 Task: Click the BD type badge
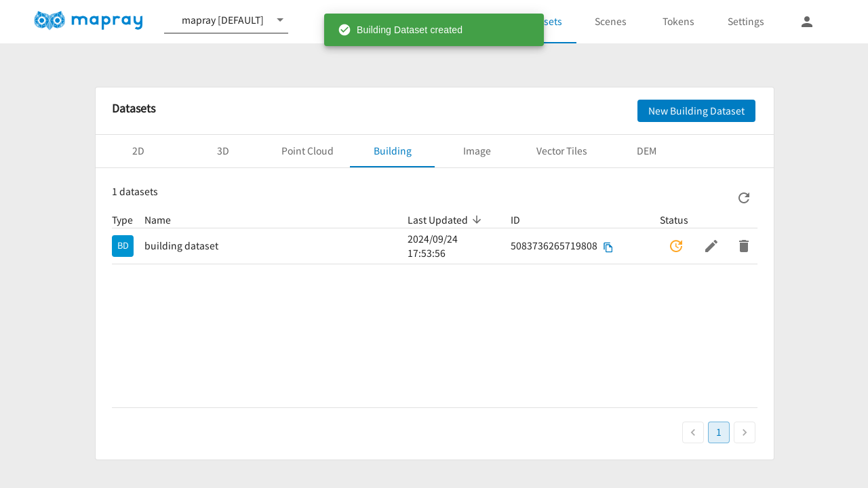click(x=123, y=246)
